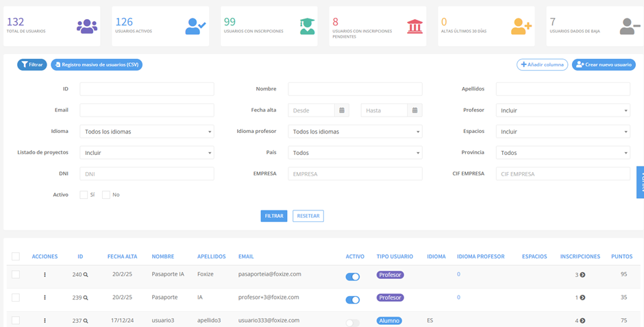Viewport: 644px width, 327px height.
Task: Sort table by Email column header
Action: pyautogui.click(x=246, y=256)
